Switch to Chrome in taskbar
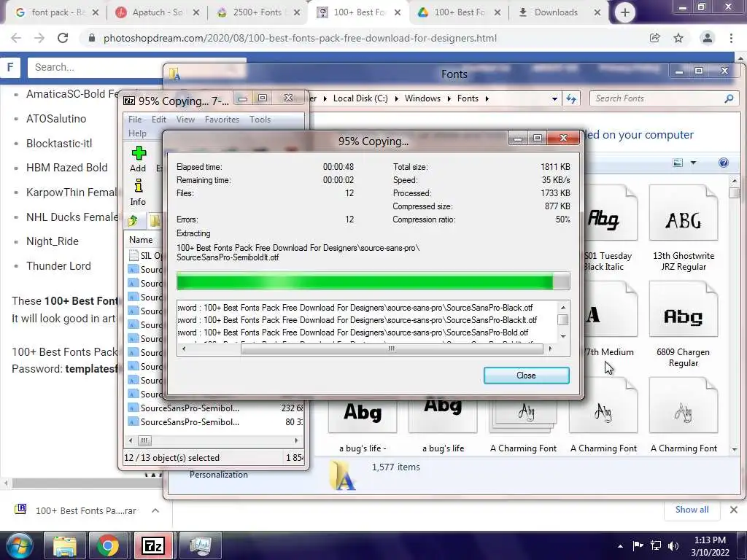 pos(108,545)
